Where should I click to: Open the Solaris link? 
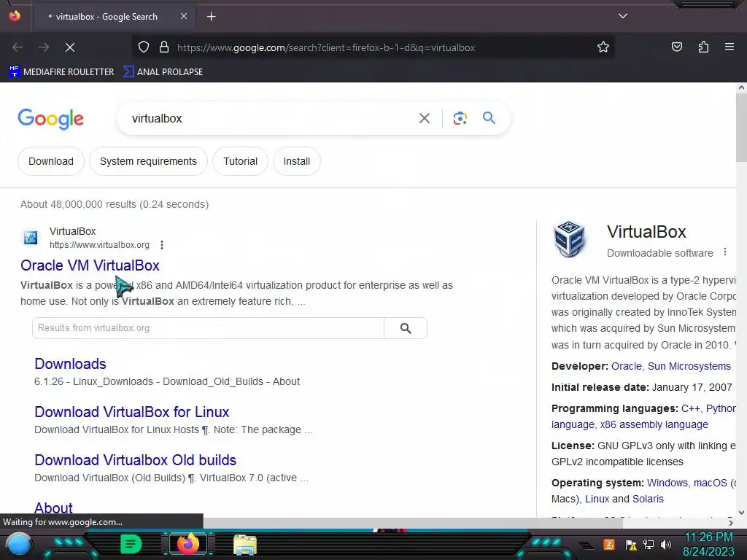click(648, 499)
